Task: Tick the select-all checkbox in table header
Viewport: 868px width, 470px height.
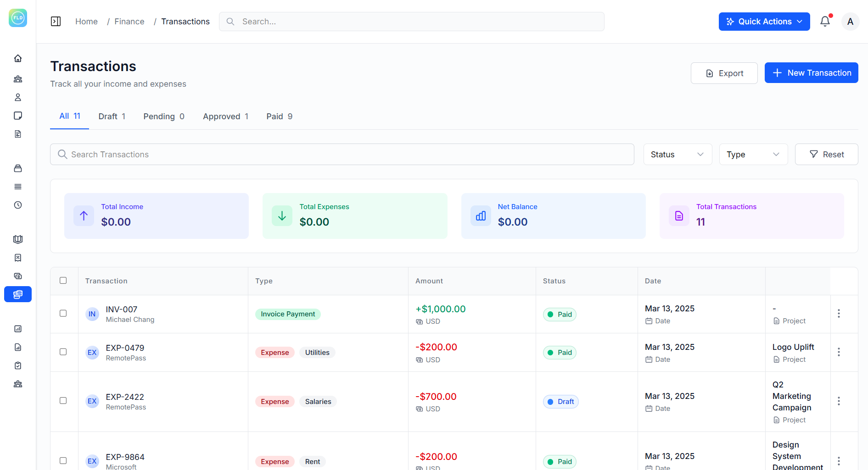Action: (x=63, y=281)
